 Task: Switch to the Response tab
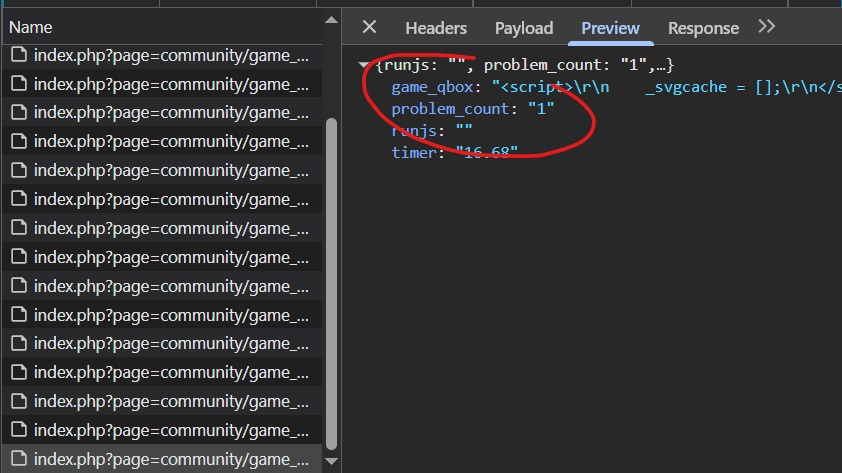pyautogui.click(x=703, y=29)
